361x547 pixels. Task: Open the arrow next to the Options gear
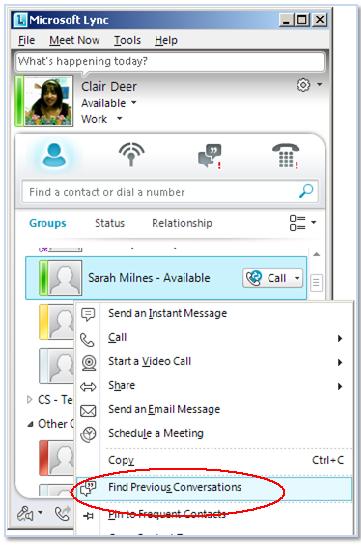(319, 84)
